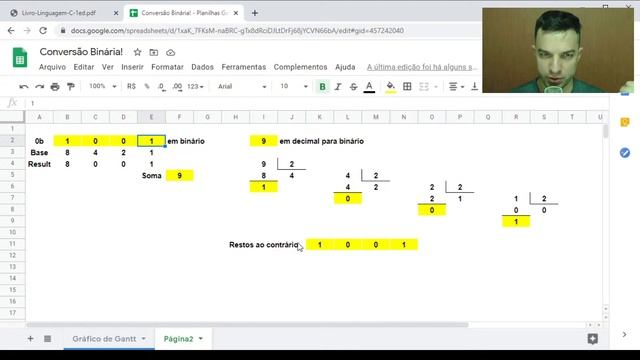The width and height of the screenshot is (640, 360).
Task: Open Página2 tab options arrow
Action: click(201, 338)
